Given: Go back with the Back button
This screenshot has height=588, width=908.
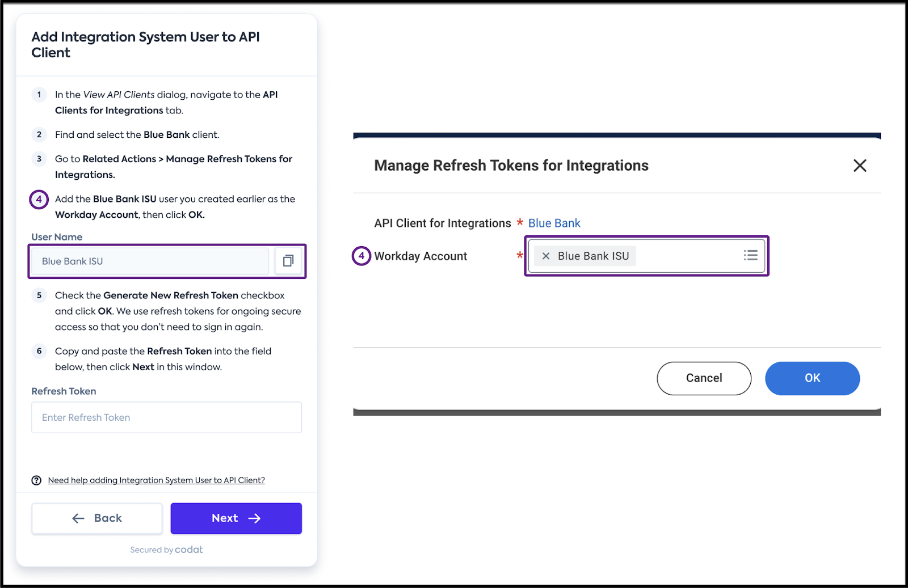Looking at the screenshot, I should tap(97, 518).
